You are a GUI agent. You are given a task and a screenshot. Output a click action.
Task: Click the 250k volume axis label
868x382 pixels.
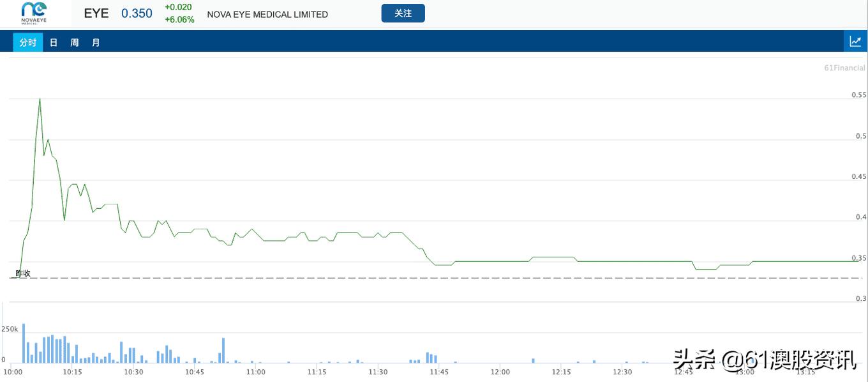pyautogui.click(x=10, y=329)
